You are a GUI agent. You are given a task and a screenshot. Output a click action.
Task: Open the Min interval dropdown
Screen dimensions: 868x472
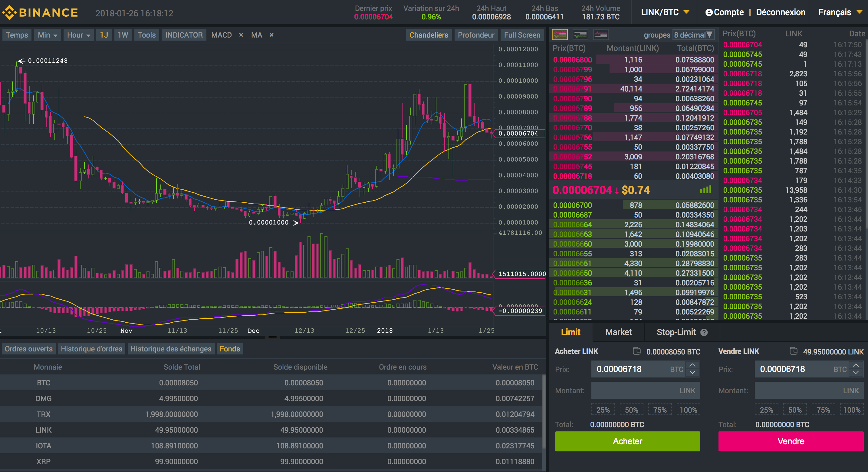coord(48,35)
